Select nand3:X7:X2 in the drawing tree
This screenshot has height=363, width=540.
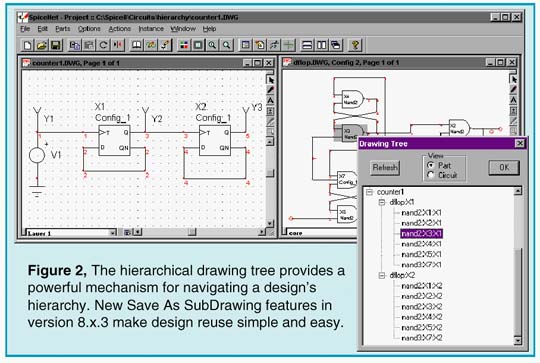[x=422, y=338]
